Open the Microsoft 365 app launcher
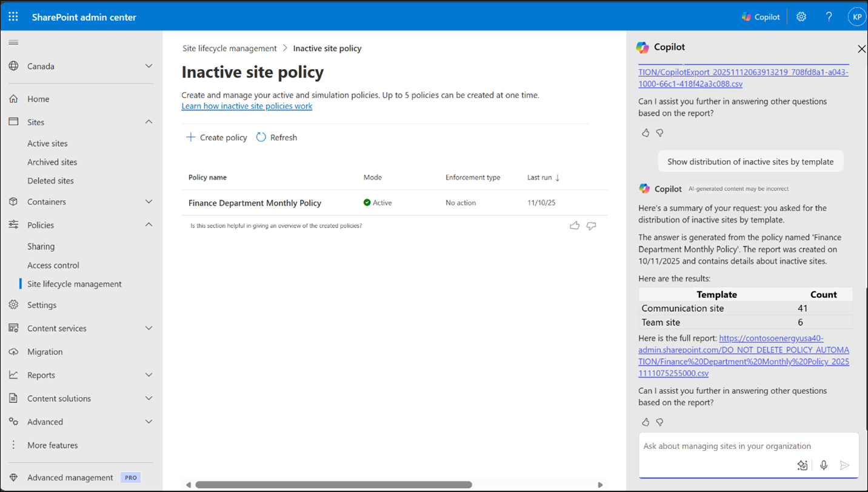The image size is (868, 492). coord(13,16)
